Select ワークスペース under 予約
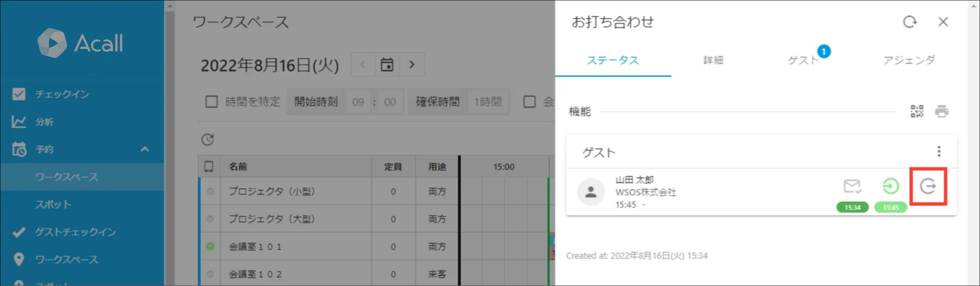980x286 pixels. tap(82, 177)
